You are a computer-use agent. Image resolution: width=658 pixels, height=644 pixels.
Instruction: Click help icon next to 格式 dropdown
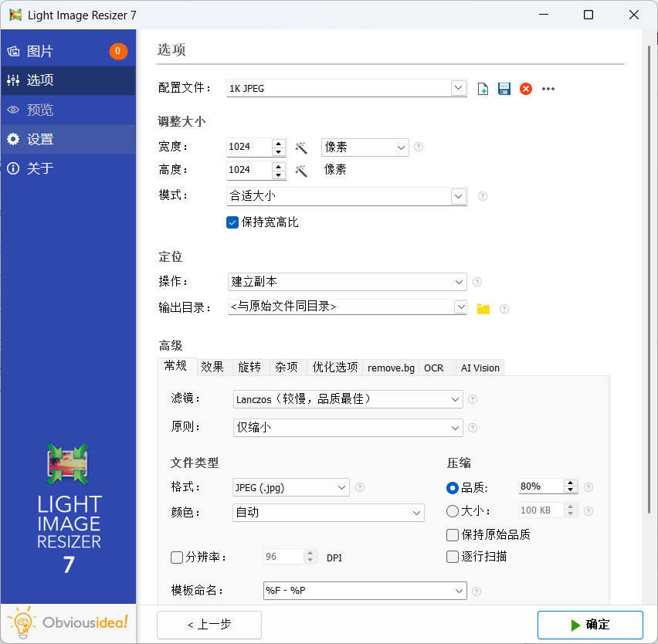pos(360,487)
